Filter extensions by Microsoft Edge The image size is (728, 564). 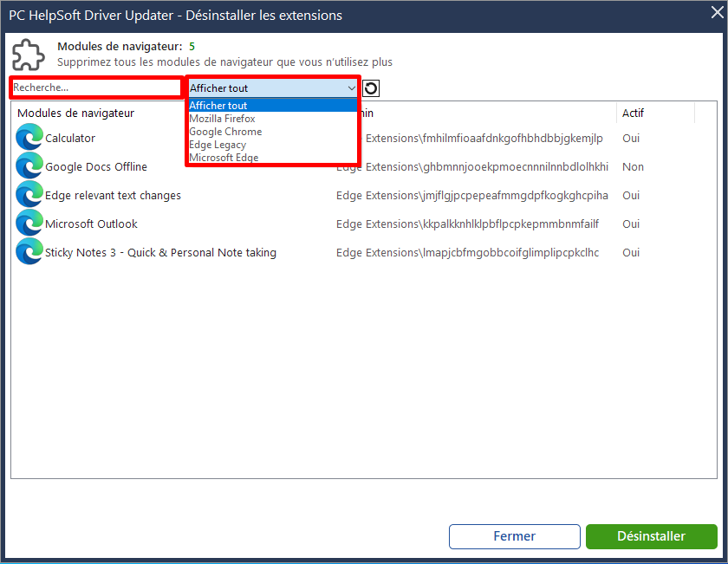tap(272, 158)
